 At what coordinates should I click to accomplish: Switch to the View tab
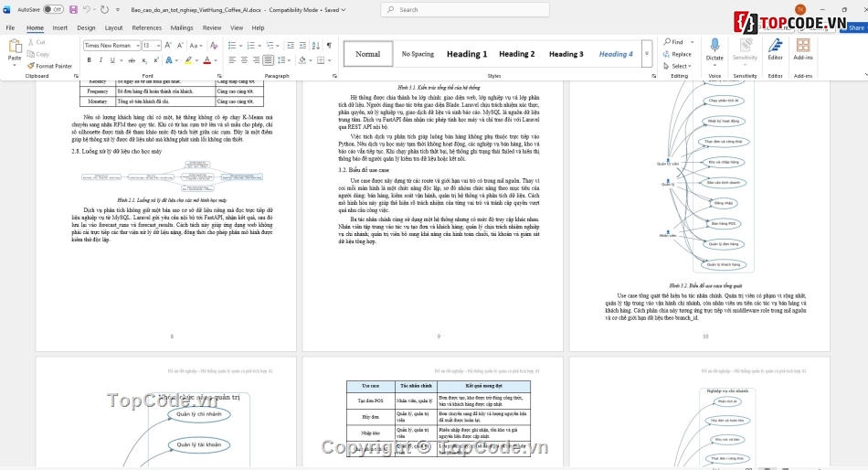coord(237,27)
